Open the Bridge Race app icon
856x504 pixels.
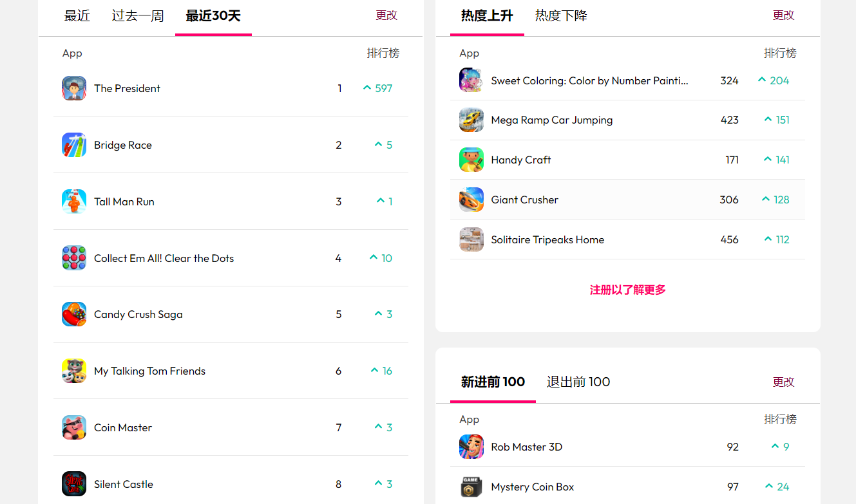pyautogui.click(x=74, y=145)
